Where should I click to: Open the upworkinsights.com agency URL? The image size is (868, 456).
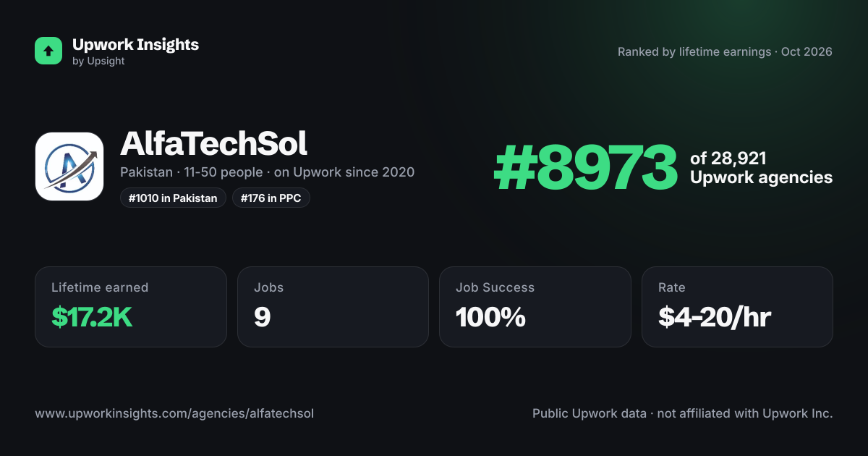point(174,413)
